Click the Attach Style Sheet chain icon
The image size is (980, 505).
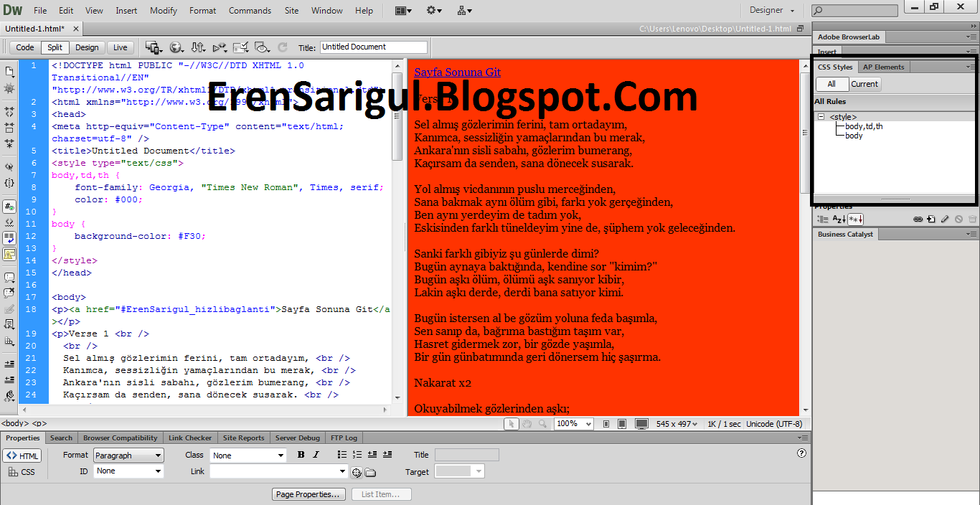[x=918, y=219]
